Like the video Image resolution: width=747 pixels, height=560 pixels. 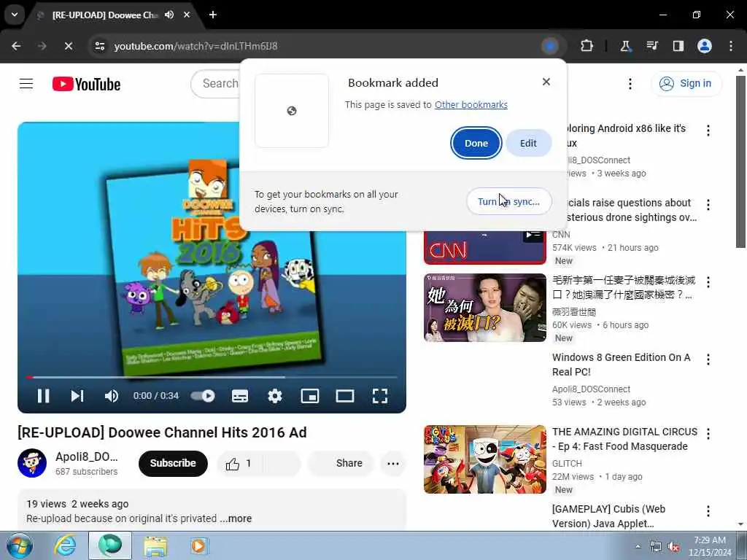[238, 463]
